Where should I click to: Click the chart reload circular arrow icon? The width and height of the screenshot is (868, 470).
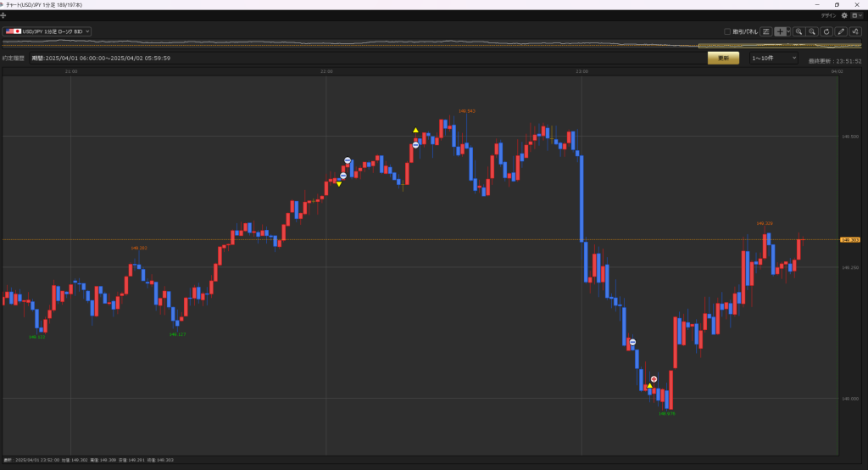(826, 31)
